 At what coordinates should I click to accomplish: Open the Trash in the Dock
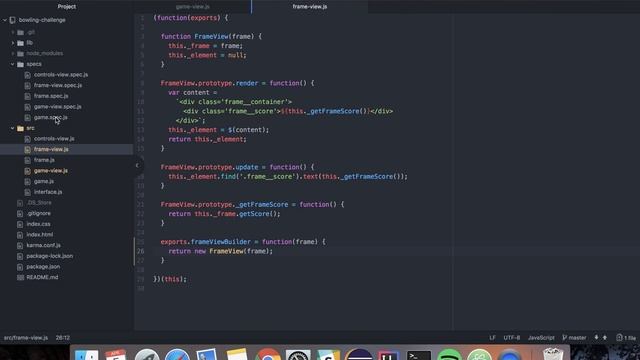pyautogui.click(x=553, y=353)
